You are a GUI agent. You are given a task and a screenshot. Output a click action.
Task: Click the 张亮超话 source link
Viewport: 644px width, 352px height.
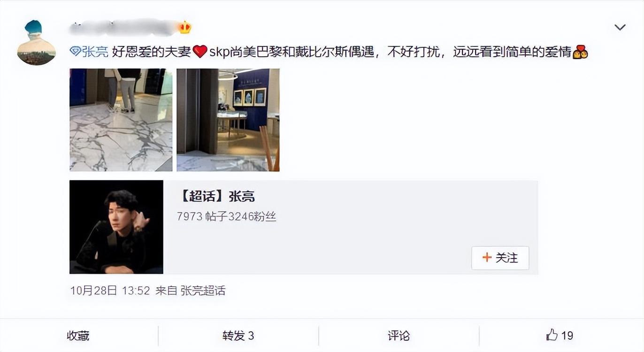click(x=203, y=291)
